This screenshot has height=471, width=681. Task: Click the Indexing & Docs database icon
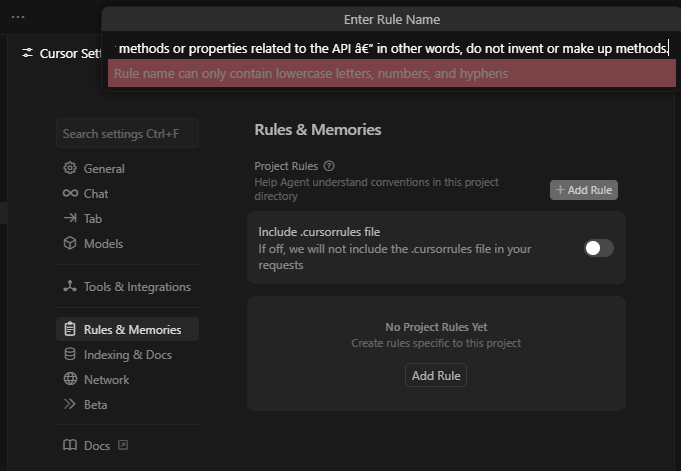[x=70, y=355]
